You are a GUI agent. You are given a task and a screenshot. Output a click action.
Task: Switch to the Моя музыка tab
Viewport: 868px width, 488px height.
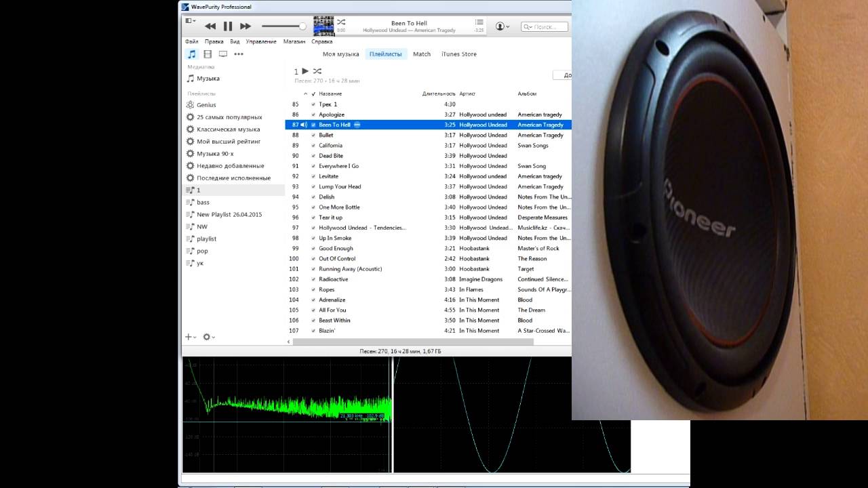tap(341, 54)
